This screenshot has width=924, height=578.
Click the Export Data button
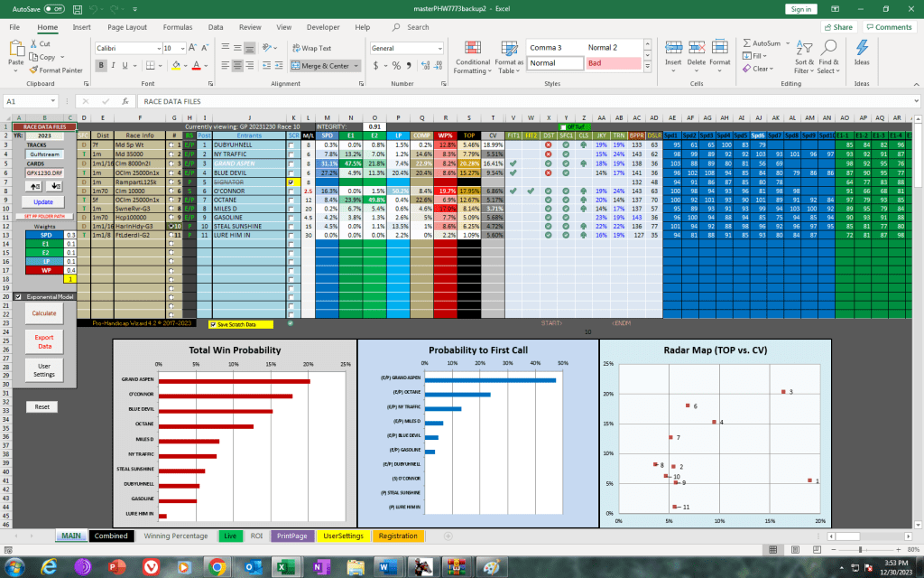(44, 341)
